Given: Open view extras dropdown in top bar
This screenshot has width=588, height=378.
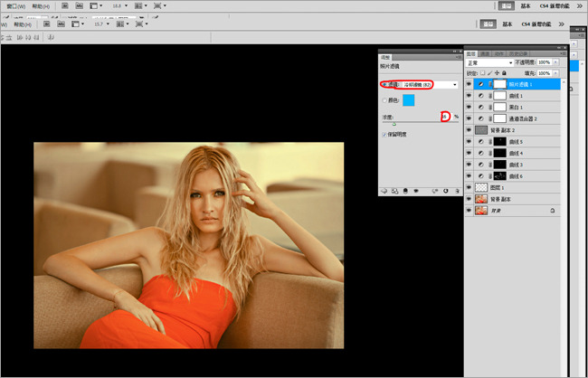Looking at the screenshot, I should click(x=97, y=5).
